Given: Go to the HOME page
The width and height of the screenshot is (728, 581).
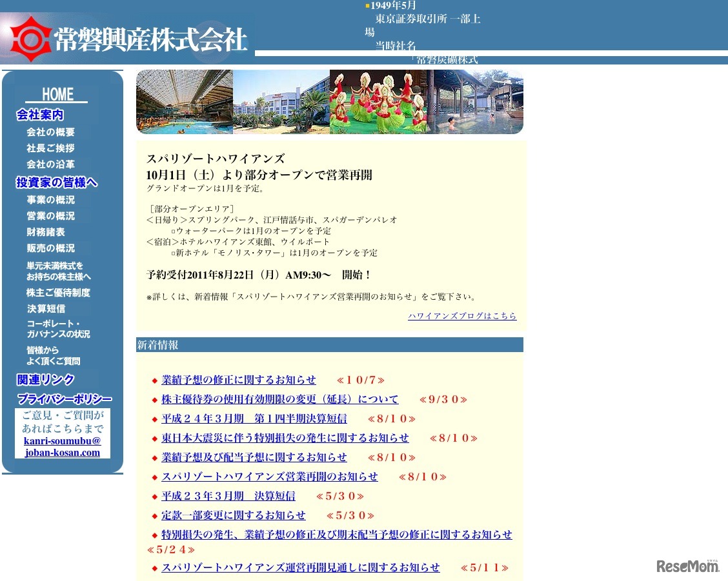Looking at the screenshot, I should point(57,95).
